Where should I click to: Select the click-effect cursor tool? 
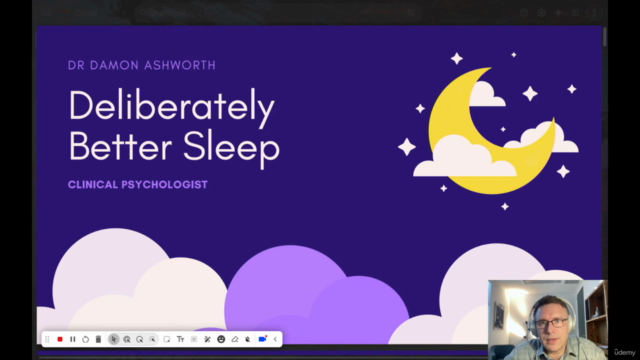pyautogui.click(x=152, y=339)
